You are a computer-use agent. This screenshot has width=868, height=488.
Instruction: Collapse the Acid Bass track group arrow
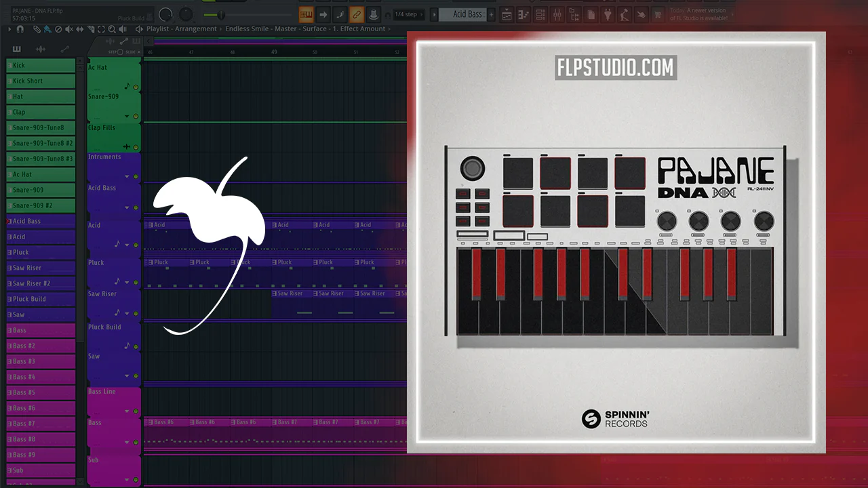127,207
